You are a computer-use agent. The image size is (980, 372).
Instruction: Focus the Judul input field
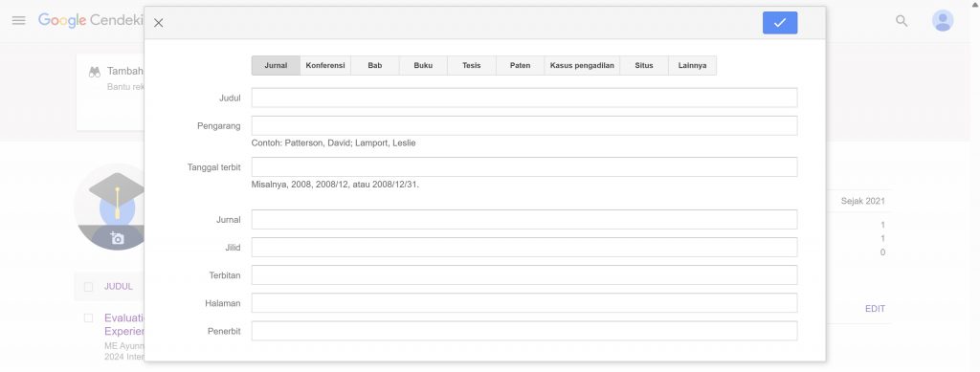524,98
